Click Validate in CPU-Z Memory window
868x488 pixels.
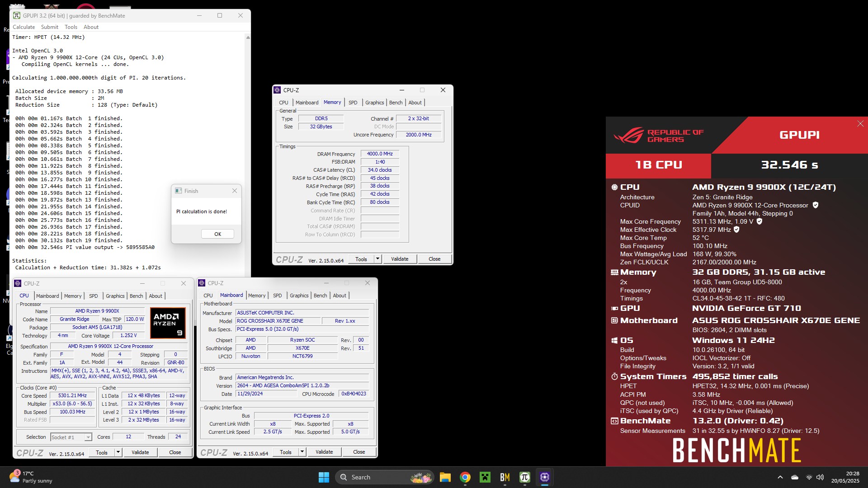(400, 259)
